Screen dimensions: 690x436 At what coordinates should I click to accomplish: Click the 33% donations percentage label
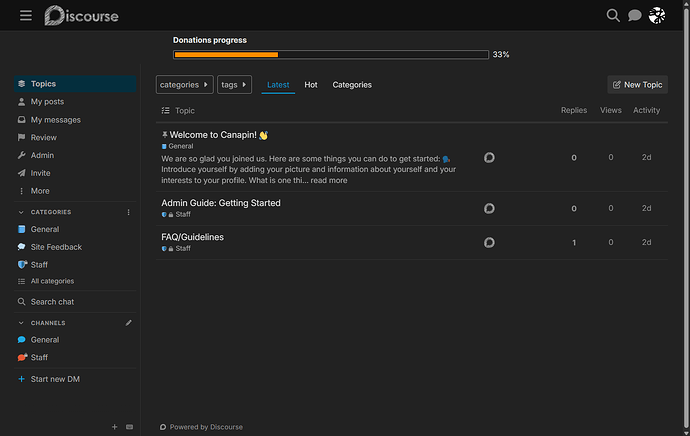pos(500,55)
